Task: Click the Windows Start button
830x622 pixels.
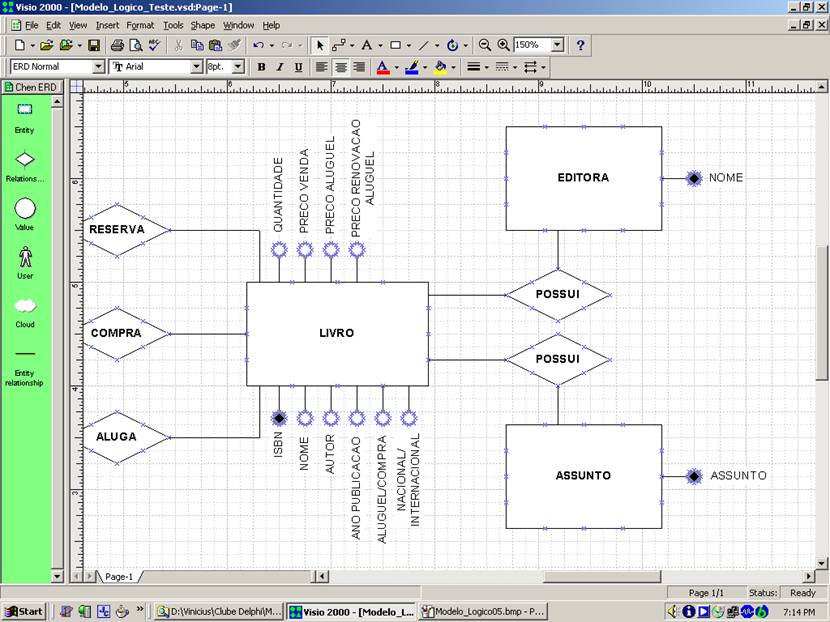Action: click(23, 611)
